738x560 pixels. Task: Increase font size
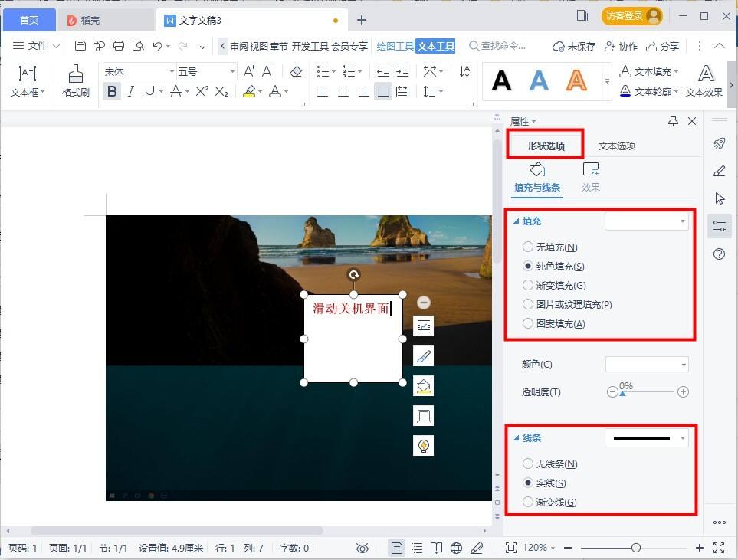[x=249, y=71]
